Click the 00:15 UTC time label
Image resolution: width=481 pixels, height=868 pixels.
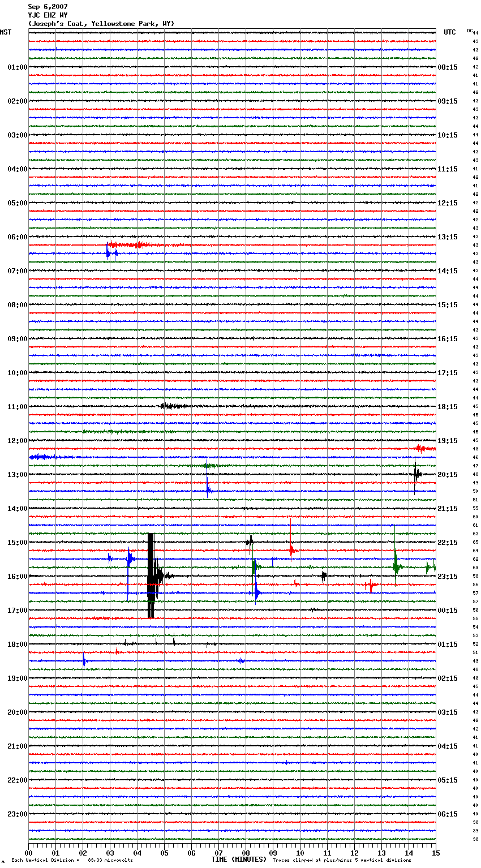point(448,611)
